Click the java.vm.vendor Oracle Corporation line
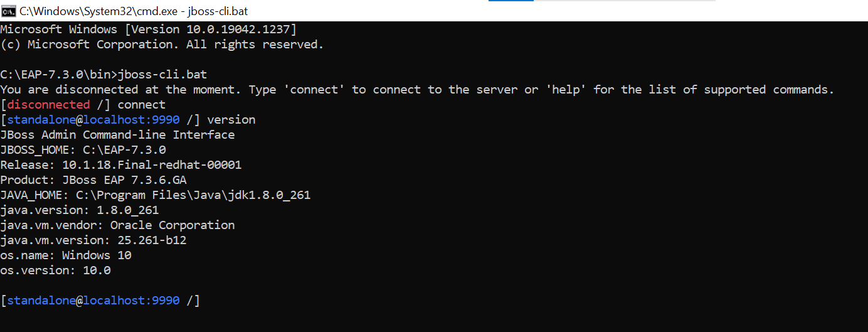This screenshot has height=332, width=868. tap(117, 225)
